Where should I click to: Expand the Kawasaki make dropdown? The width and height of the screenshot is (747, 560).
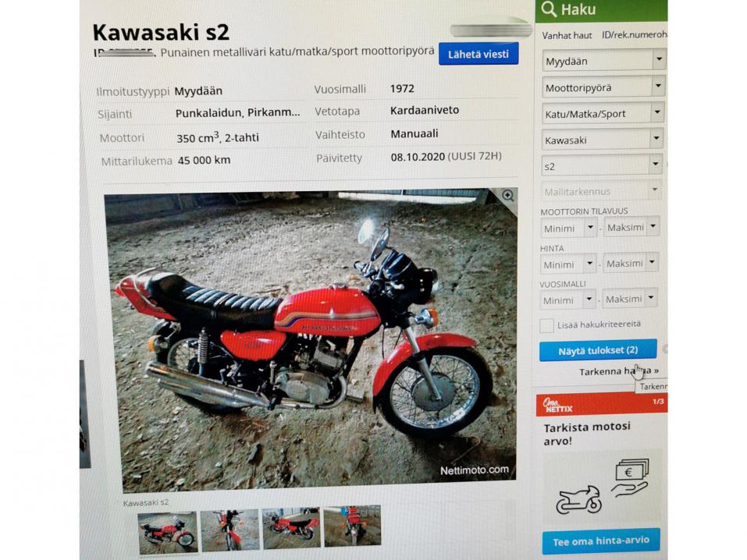tap(602, 140)
